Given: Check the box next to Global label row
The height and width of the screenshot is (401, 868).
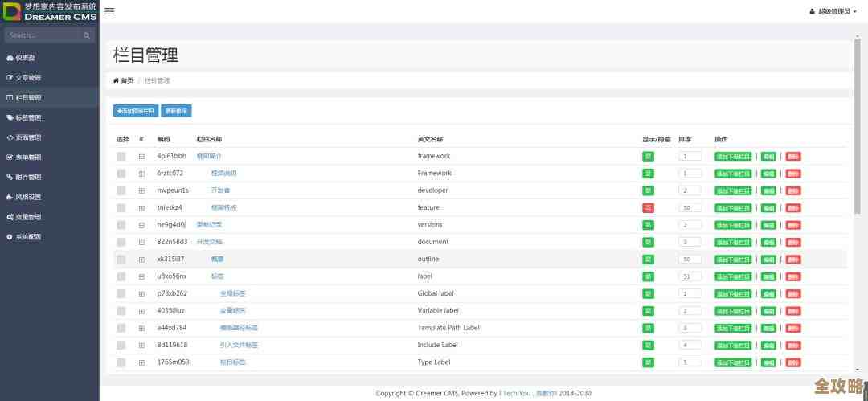Looking at the screenshot, I should pos(121,294).
